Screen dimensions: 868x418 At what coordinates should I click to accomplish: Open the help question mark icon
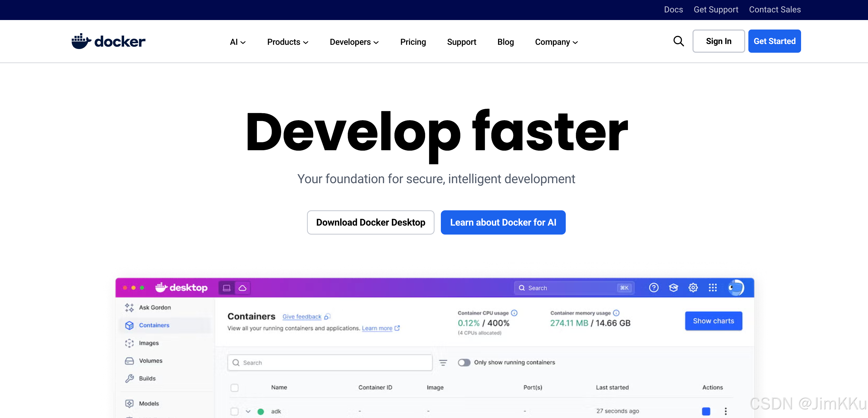click(654, 288)
